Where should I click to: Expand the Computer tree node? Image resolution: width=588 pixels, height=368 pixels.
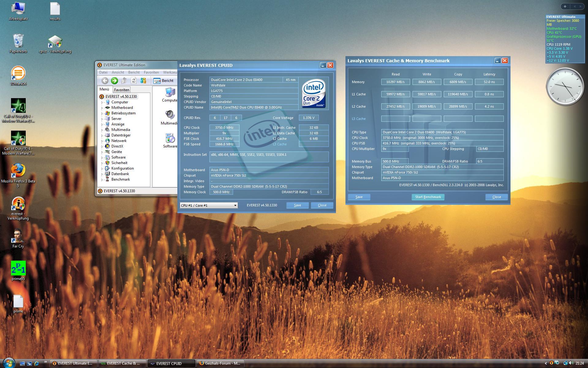[x=102, y=102]
